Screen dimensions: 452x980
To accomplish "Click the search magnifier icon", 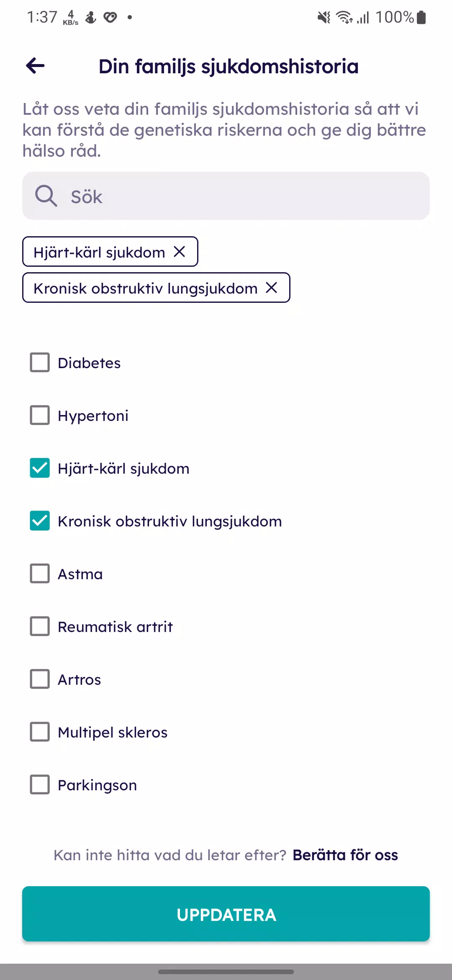I will [x=46, y=196].
